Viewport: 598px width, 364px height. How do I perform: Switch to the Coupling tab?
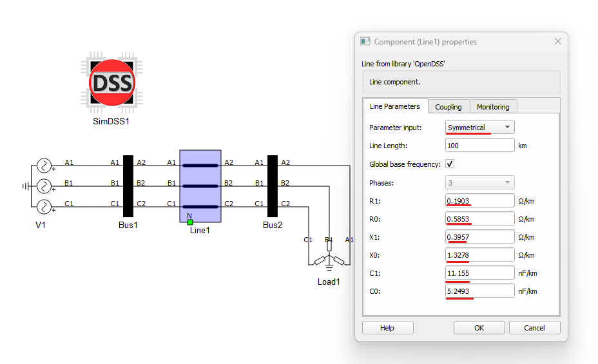click(x=448, y=107)
